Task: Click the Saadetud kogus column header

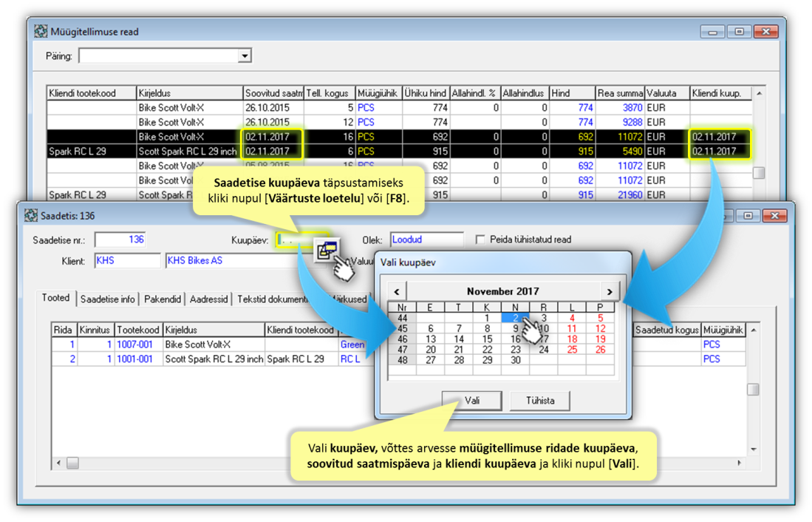Action: [667, 330]
